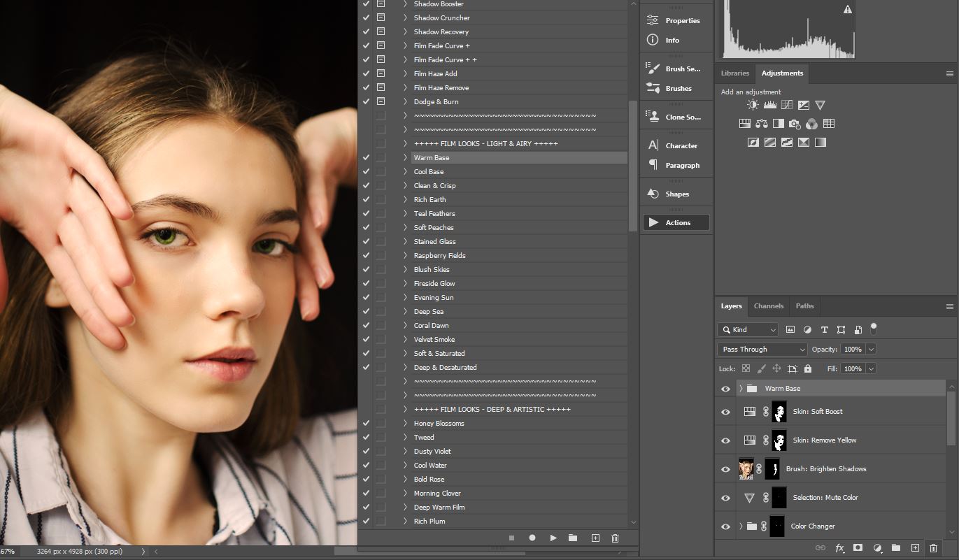Uncheck the Cool Base action
The height and width of the screenshot is (560, 959).
(x=366, y=172)
